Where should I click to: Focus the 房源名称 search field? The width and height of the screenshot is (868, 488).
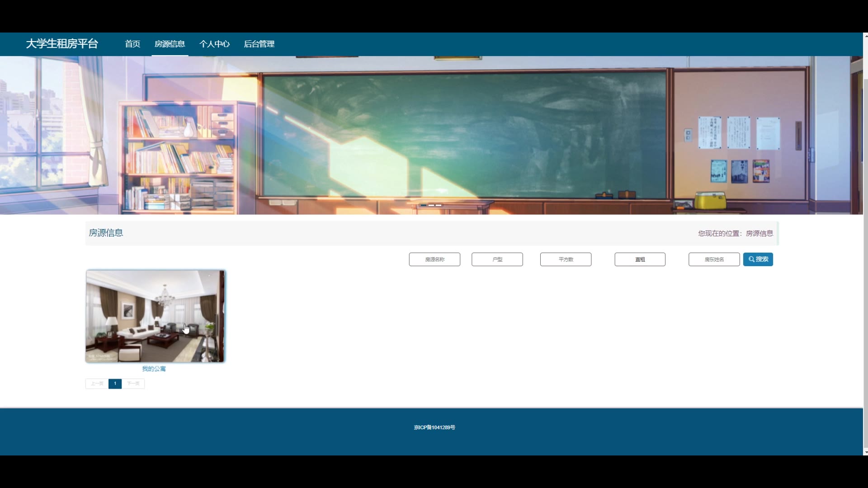click(x=434, y=259)
